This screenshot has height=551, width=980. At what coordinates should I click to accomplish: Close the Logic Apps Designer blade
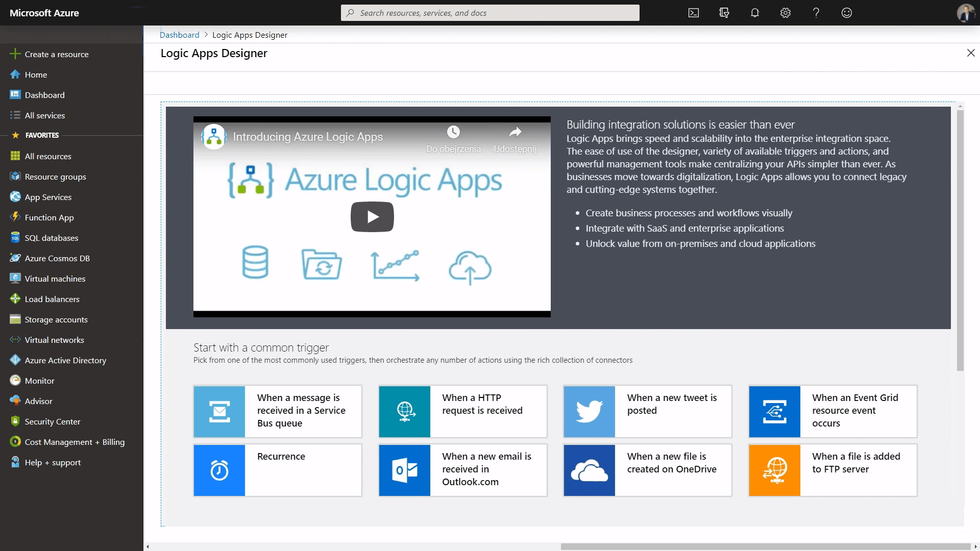971,53
